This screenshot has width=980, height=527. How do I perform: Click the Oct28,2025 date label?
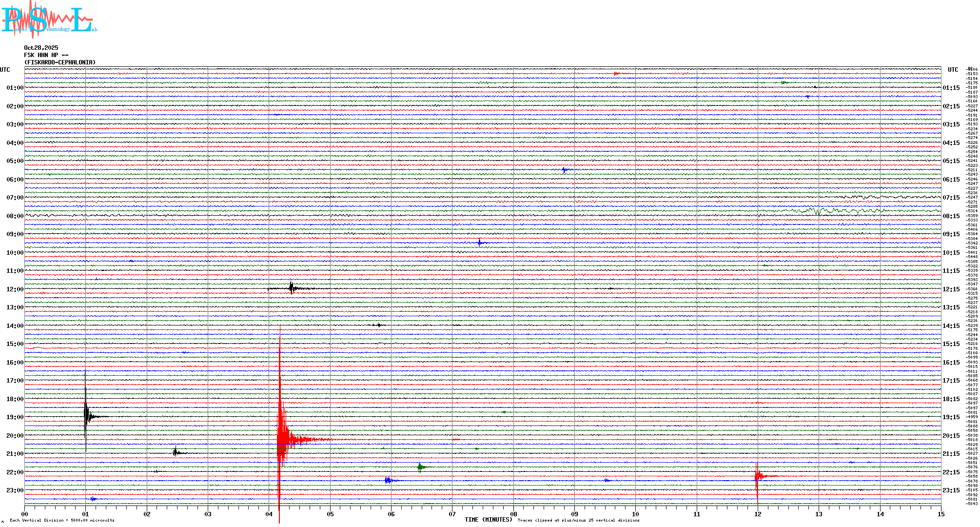41,48
